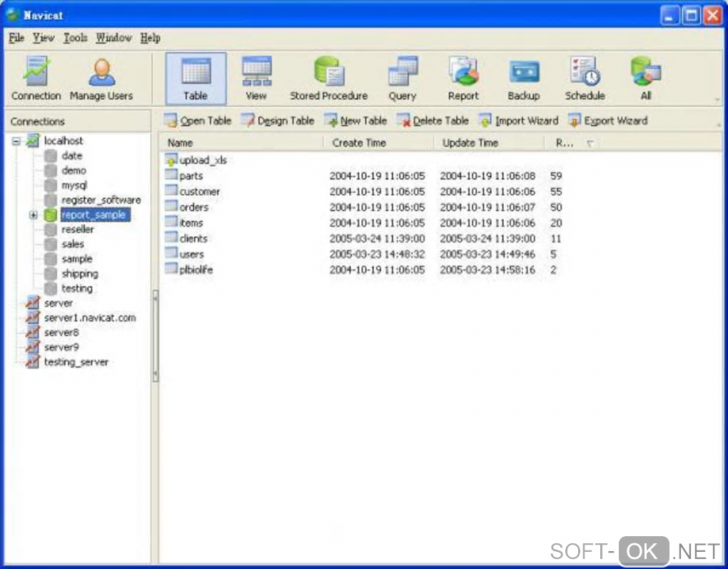
Task: Select the upload_xls item
Action: tap(203, 160)
